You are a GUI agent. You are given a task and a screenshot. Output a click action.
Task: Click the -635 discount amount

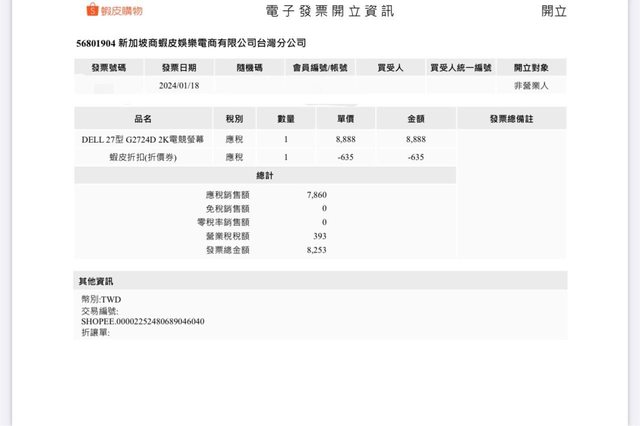(x=416, y=157)
